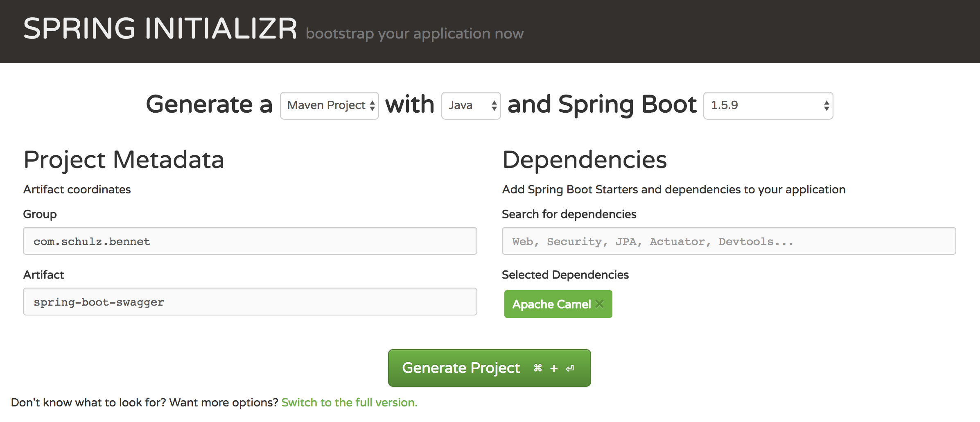Follow the "Switch to the full version" link
This screenshot has height=422, width=980.
349,403
